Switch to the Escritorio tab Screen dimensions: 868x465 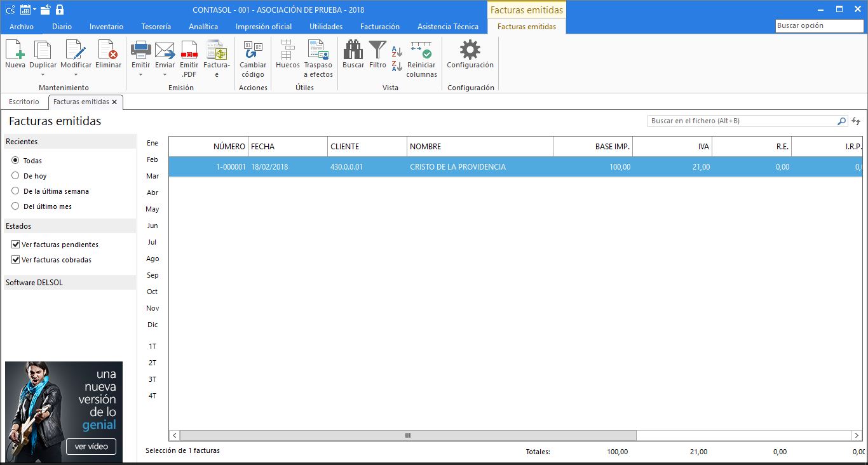pos(24,102)
